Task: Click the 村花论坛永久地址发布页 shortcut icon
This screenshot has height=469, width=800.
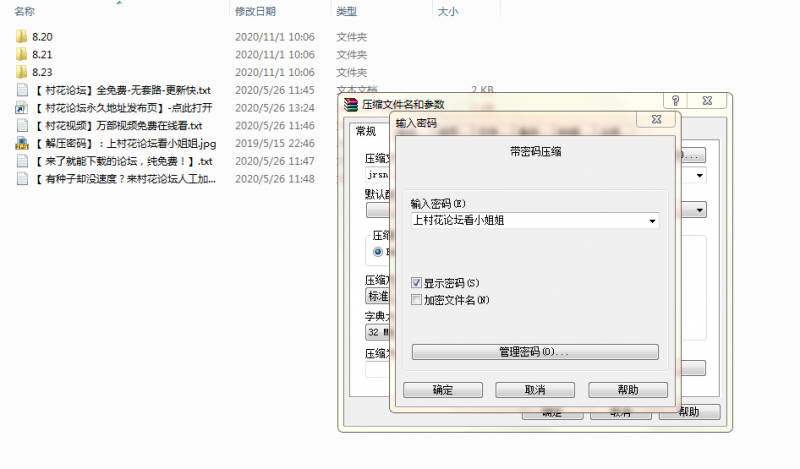Action: pos(22,108)
